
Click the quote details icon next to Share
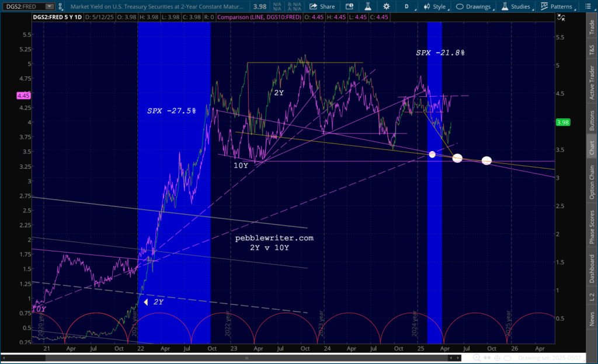349,6
